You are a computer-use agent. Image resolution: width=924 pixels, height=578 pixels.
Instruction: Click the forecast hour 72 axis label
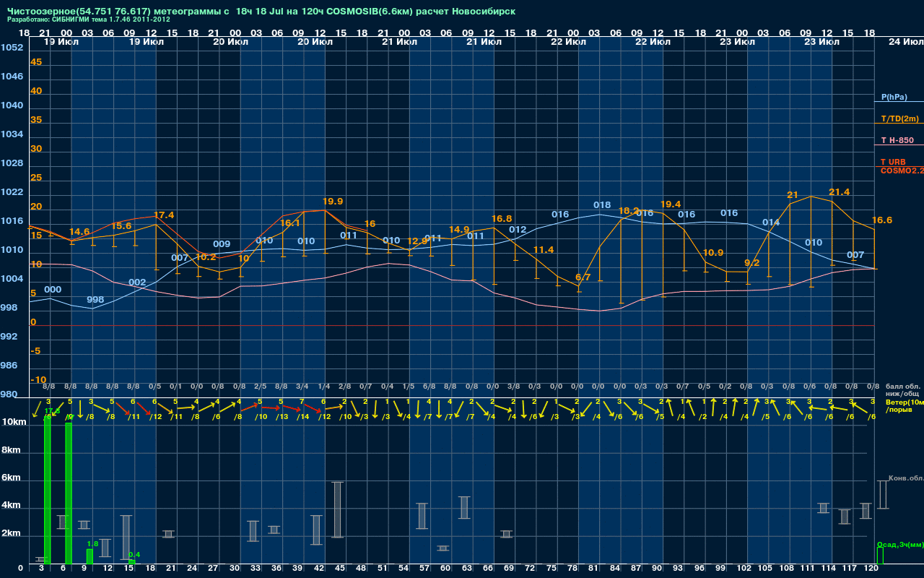point(531,569)
